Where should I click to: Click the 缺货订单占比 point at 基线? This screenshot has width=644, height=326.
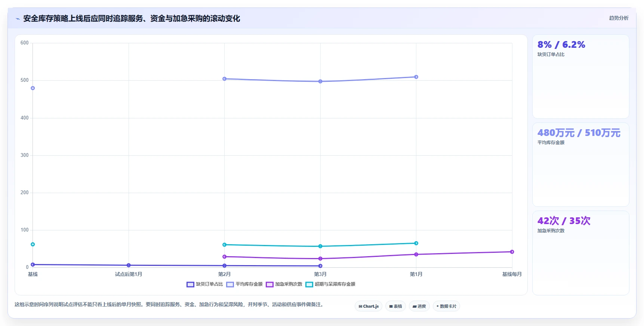point(33,264)
